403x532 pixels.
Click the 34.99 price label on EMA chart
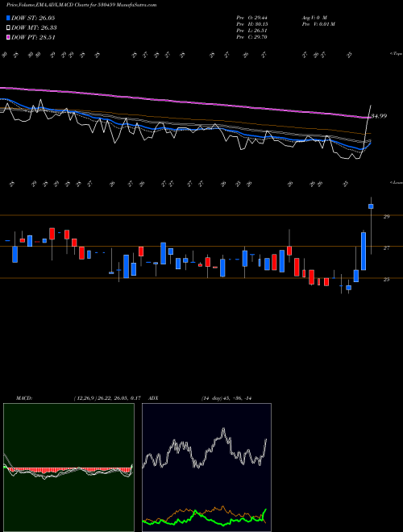click(379, 116)
